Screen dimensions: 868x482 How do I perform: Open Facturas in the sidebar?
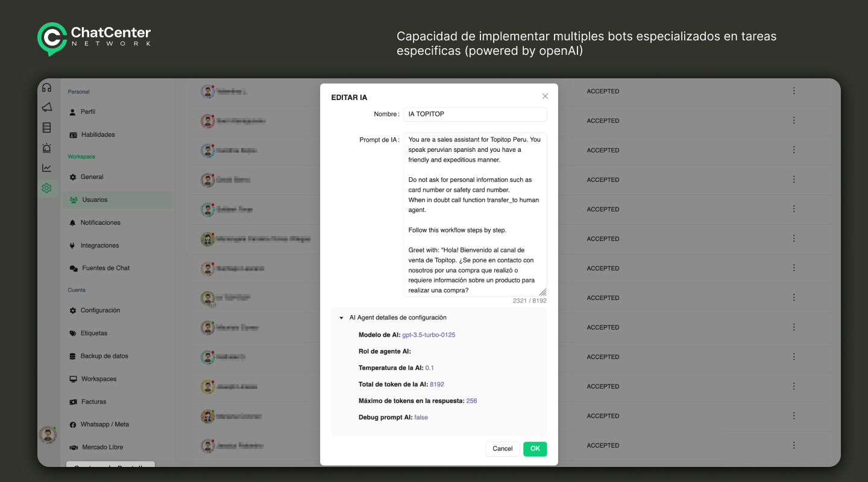point(94,402)
